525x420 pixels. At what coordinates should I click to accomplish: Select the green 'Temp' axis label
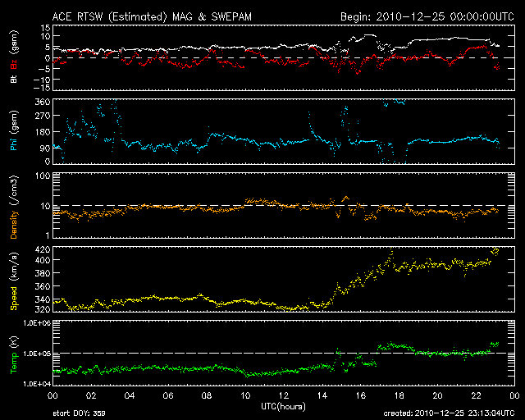click(14, 364)
